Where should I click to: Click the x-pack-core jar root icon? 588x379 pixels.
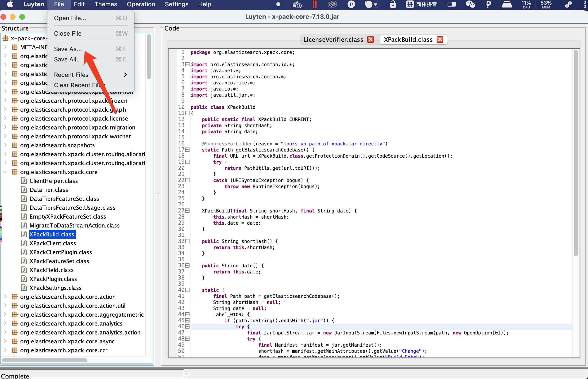point(5,38)
